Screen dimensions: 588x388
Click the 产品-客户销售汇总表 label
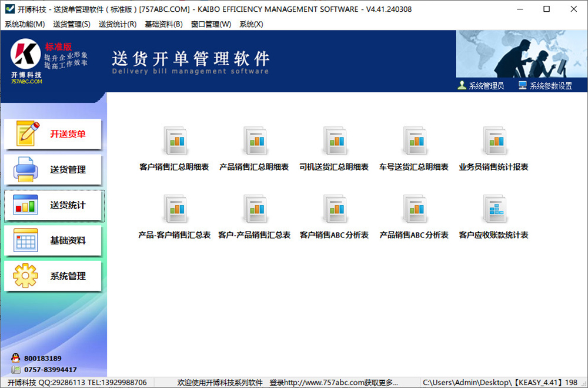click(x=175, y=235)
